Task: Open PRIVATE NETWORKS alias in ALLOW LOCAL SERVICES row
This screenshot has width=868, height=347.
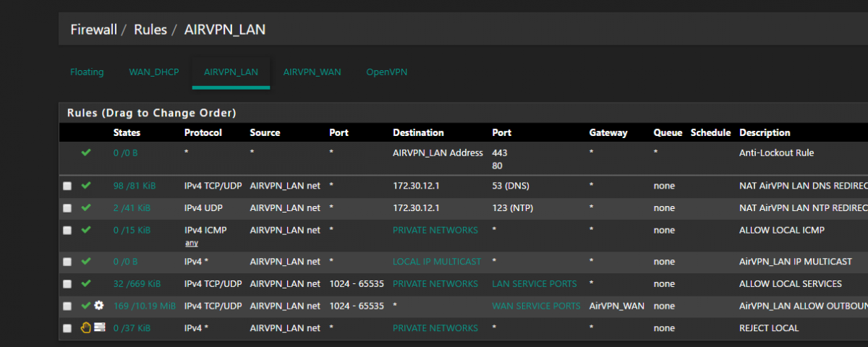Action: point(436,284)
